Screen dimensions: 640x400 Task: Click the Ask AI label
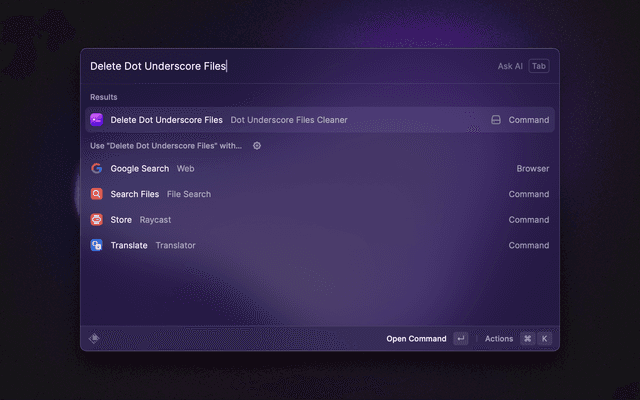pyautogui.click(x=510, y=66)
